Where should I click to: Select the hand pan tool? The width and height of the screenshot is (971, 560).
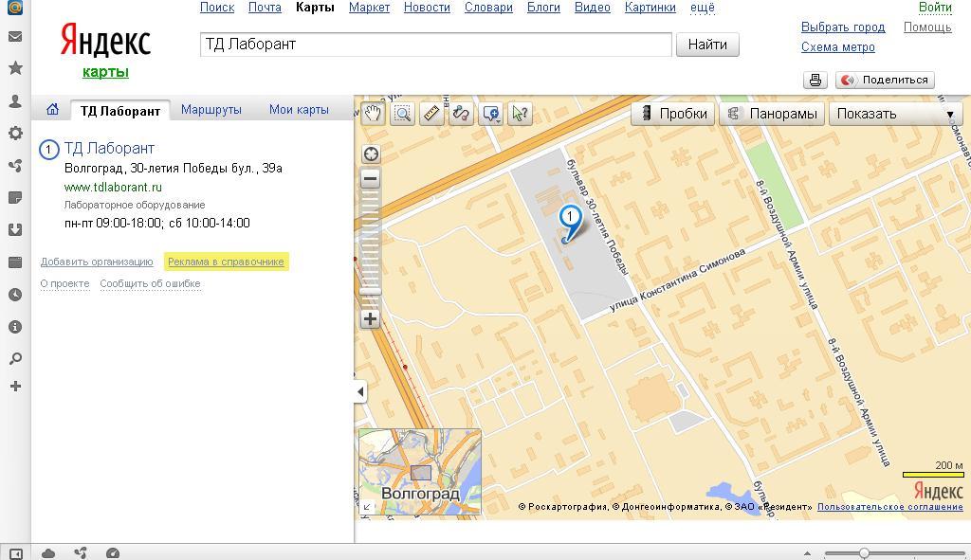pos(373,114)
